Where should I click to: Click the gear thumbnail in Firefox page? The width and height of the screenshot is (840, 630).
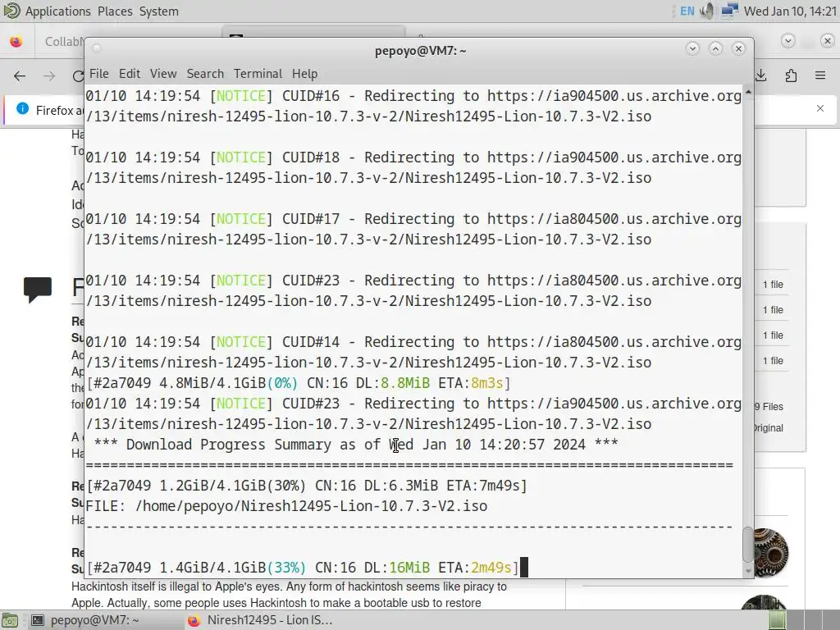click(771, 552)
